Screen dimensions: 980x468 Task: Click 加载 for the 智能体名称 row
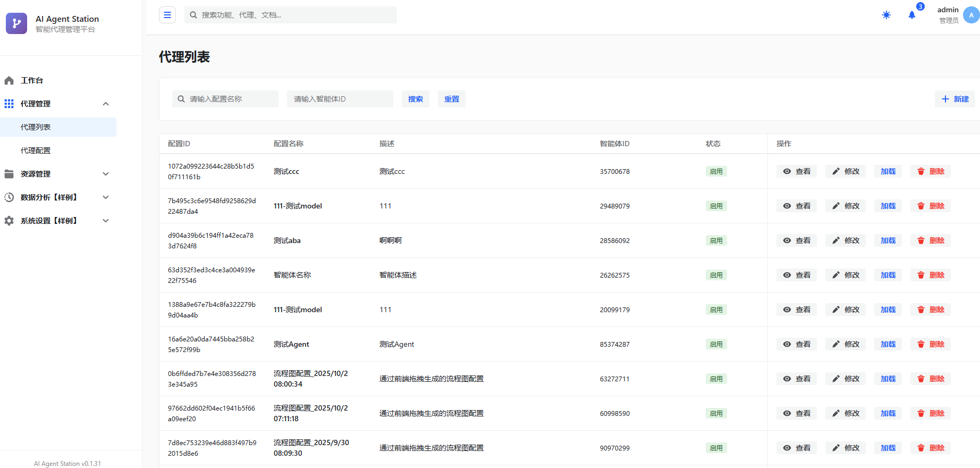pos(888,275)
